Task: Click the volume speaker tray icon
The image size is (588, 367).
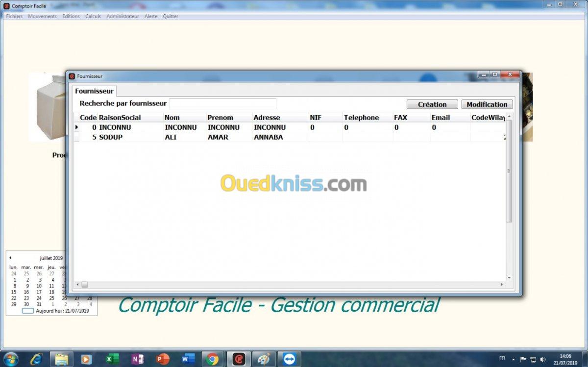Action: (542, 359)
